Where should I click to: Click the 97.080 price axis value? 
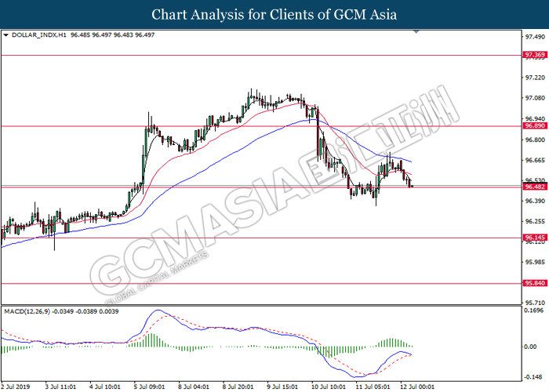[536, 98]
